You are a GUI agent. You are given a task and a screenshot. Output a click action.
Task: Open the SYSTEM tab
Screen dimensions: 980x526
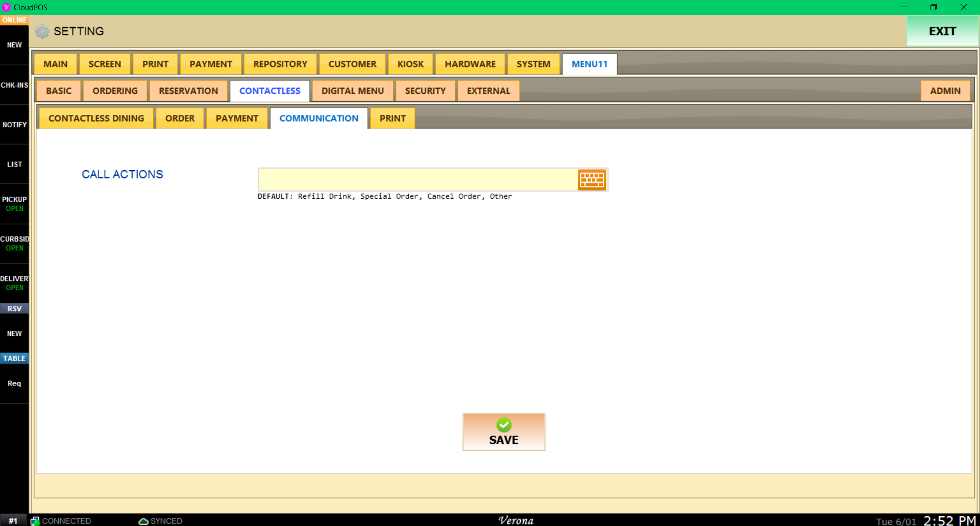click(533, 64)
